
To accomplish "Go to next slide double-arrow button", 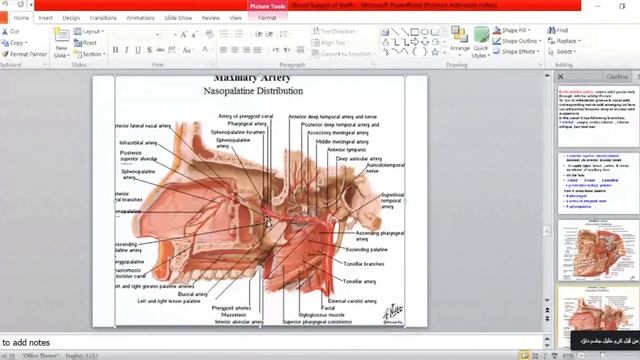I will (x=547, y=318).
